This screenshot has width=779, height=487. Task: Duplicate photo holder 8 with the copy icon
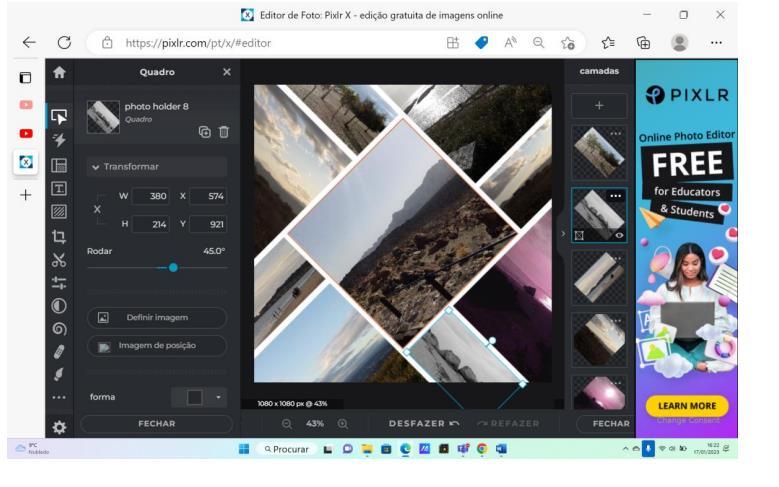[x=207, y=131]
